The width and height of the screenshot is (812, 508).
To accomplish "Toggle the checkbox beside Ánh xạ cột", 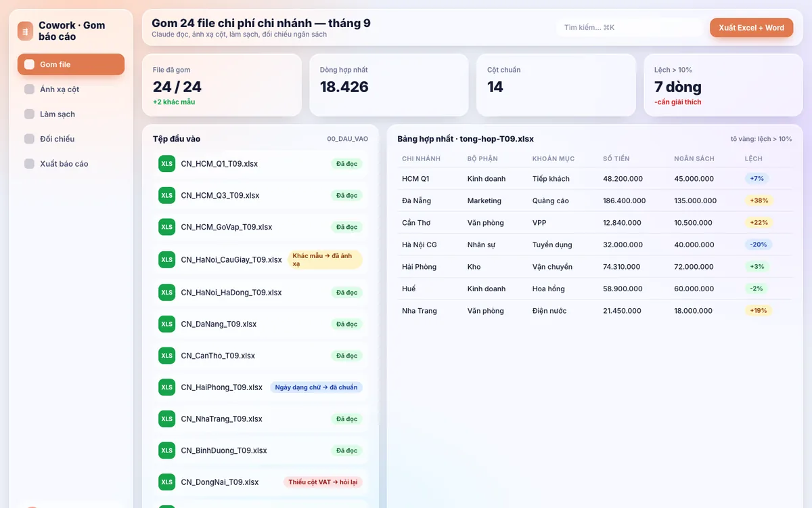I will point(29,89).
